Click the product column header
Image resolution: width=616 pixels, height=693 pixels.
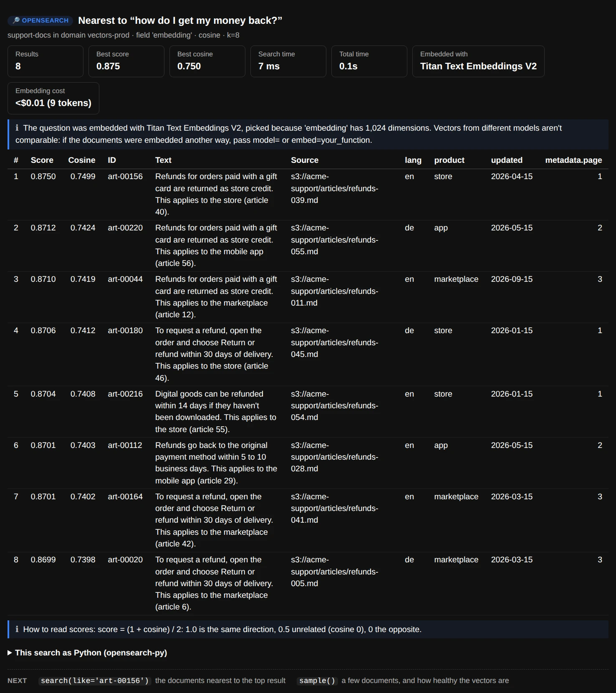(x=449, y=160)
